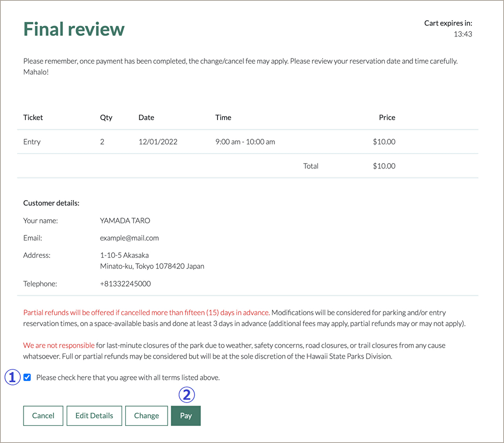Click the Mahalo! text
The width and height of the screenshot is (504, 443).
[36, 72]
